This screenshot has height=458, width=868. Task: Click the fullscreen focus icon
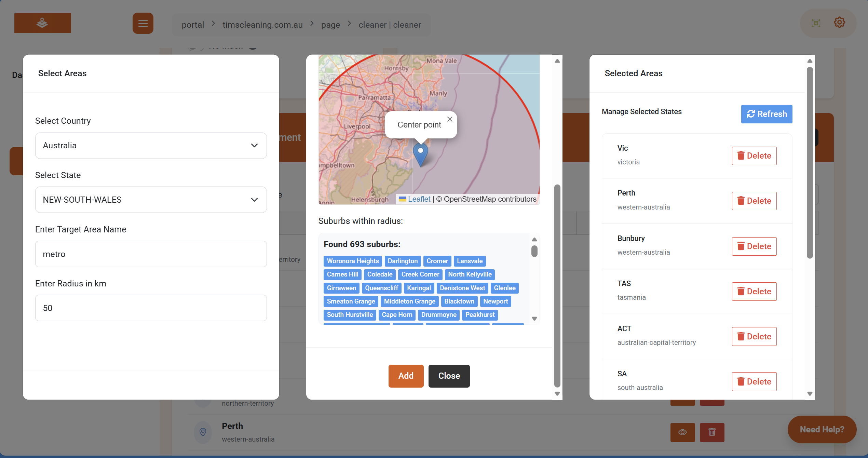point(816,23)
